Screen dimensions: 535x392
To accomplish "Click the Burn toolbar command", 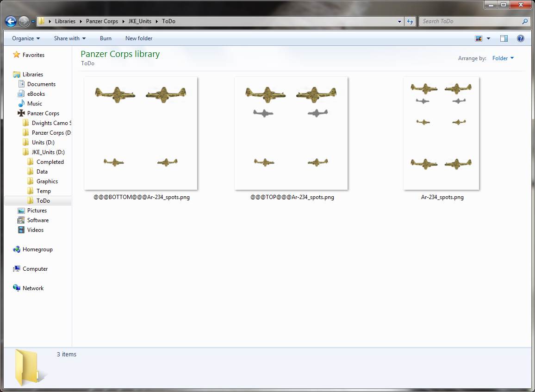I will point(106,38).
